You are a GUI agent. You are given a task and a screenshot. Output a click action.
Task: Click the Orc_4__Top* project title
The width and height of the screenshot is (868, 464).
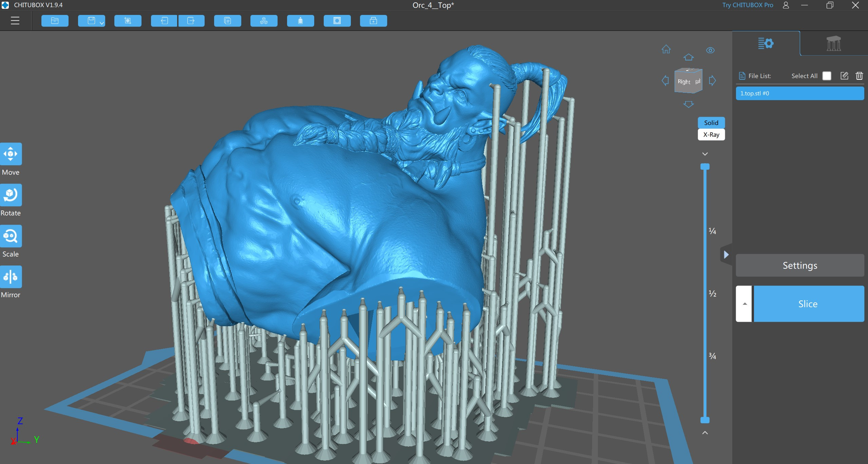433,5
